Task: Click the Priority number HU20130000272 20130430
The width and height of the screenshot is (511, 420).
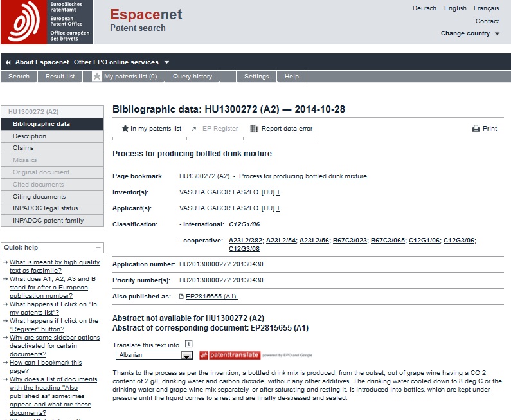Action: (221, 280)
